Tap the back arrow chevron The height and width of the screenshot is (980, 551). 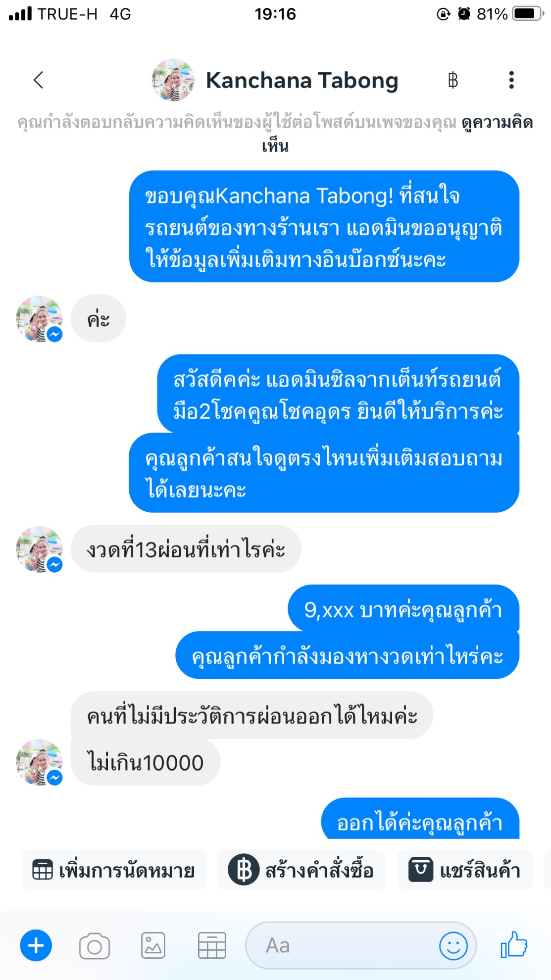39,80
